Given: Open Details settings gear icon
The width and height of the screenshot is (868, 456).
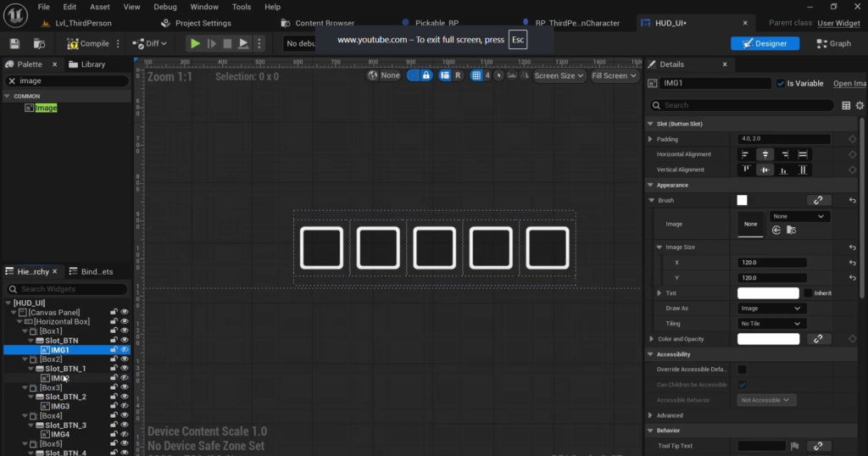Looking at the screenshot, I should 860,105.
